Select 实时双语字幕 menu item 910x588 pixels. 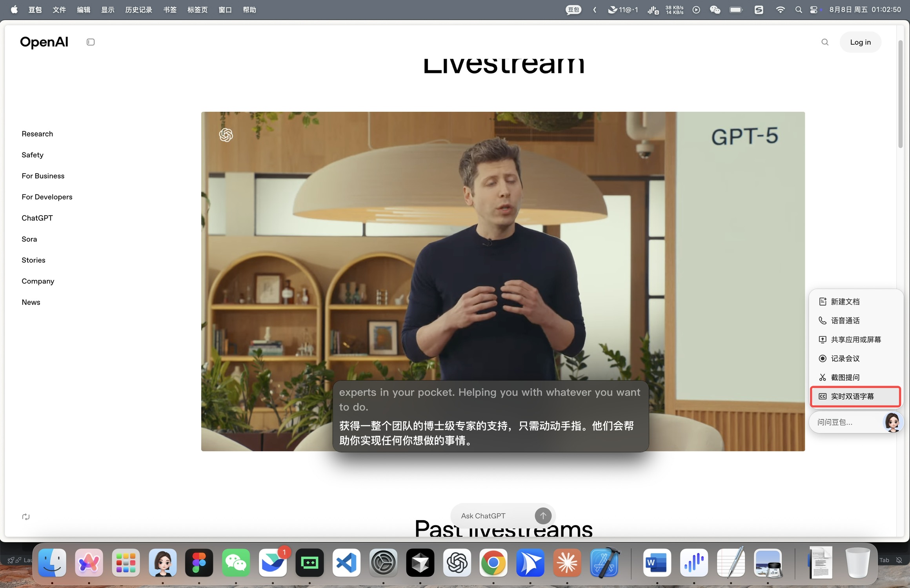[x=856, y=396]
